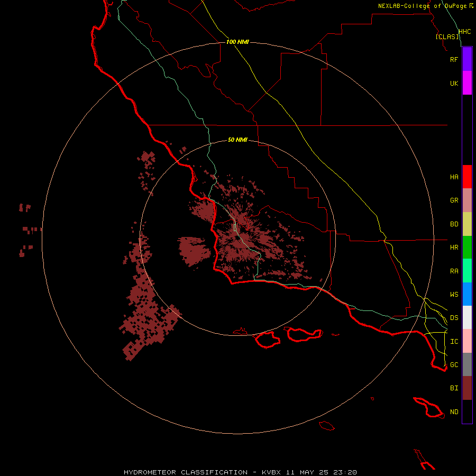Click the HHC title above legend

(x=464, y=32)
